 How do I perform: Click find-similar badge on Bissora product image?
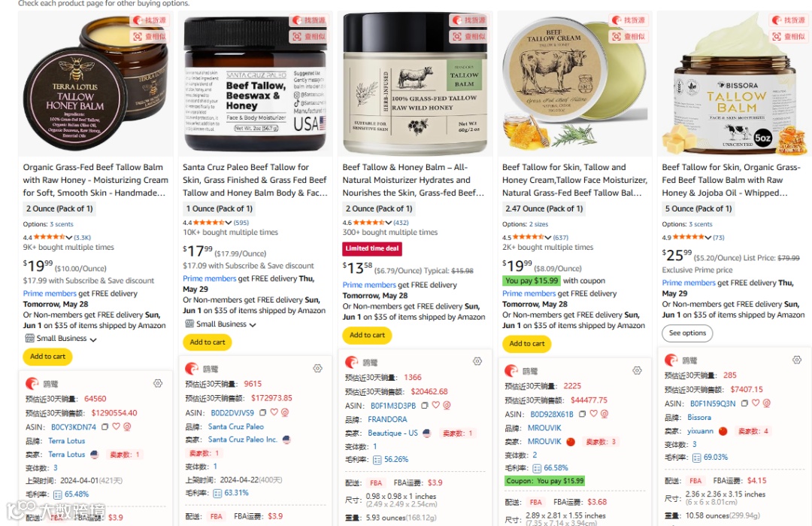tap(789, 37)
